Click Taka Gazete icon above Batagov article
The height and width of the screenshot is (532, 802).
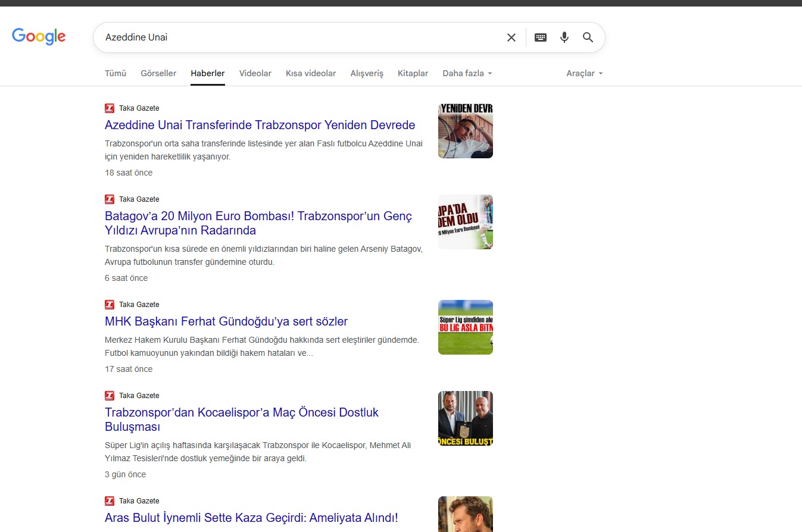click(110, 199)
